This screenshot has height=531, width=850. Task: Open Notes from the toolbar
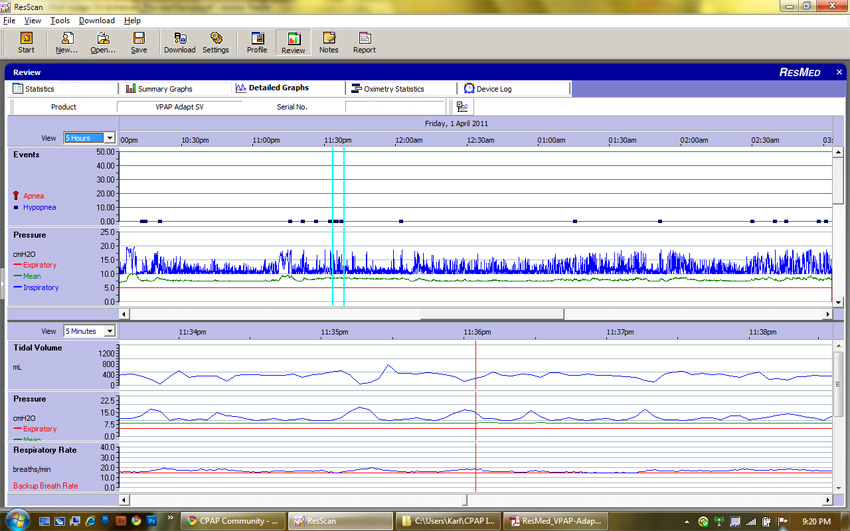[329, 42]
